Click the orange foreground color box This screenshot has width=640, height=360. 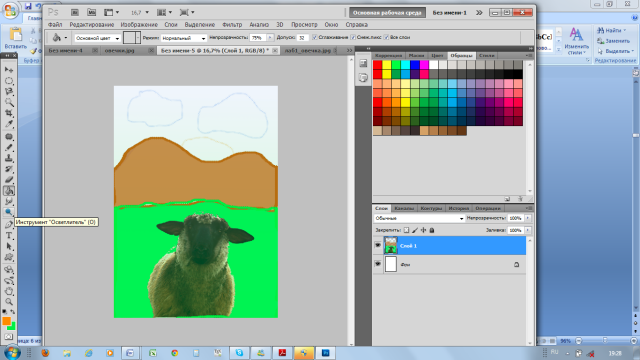tap(7, 321)
